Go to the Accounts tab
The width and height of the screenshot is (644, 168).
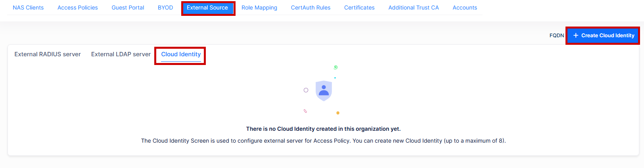pyautogui.click(x=465, y=8)
